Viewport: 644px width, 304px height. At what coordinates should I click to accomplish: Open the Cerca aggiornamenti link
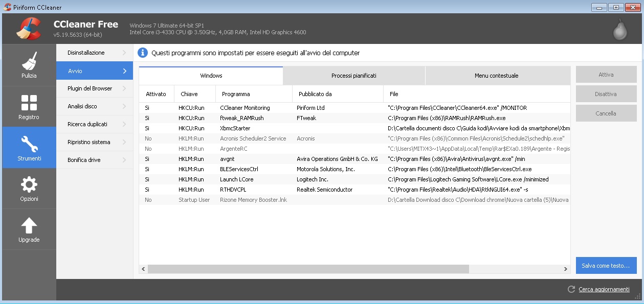604,289
